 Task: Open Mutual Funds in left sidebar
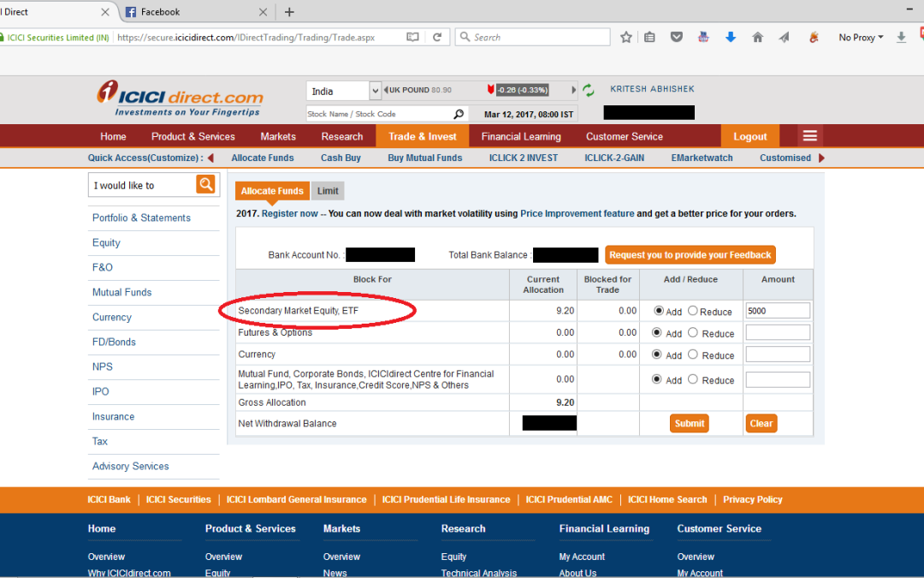tap(122, 292)
